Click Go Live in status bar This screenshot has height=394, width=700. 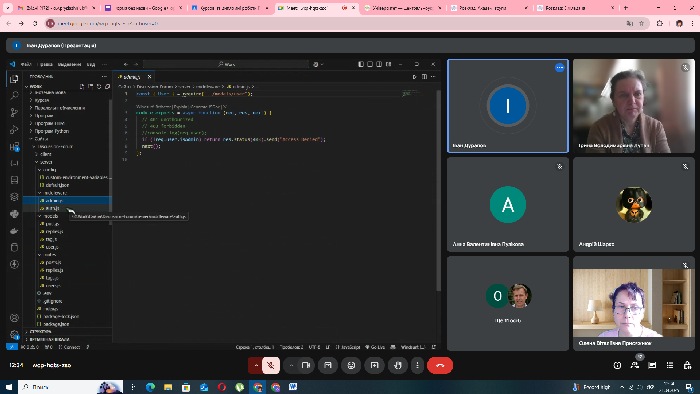coord(375,347)
